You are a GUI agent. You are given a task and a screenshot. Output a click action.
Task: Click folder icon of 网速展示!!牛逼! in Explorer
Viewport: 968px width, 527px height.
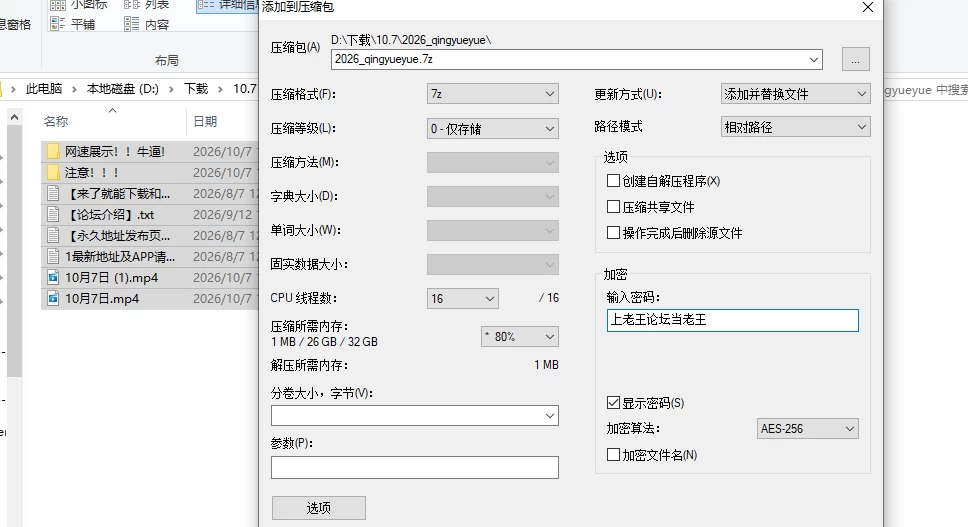54,151
